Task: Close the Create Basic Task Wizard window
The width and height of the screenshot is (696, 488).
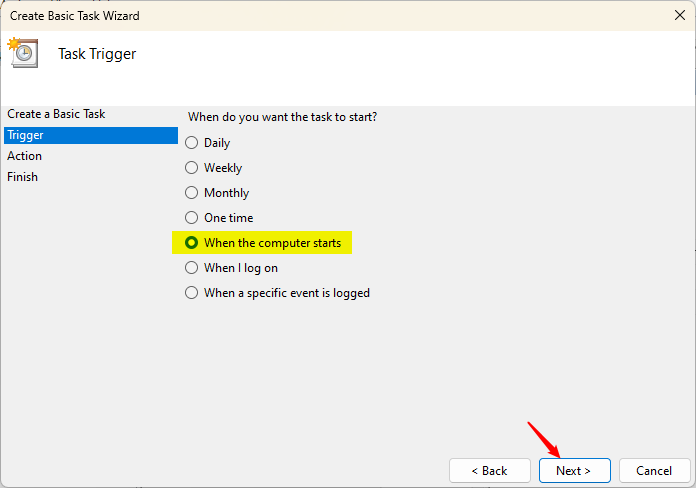Action: [x=680, y=16]
